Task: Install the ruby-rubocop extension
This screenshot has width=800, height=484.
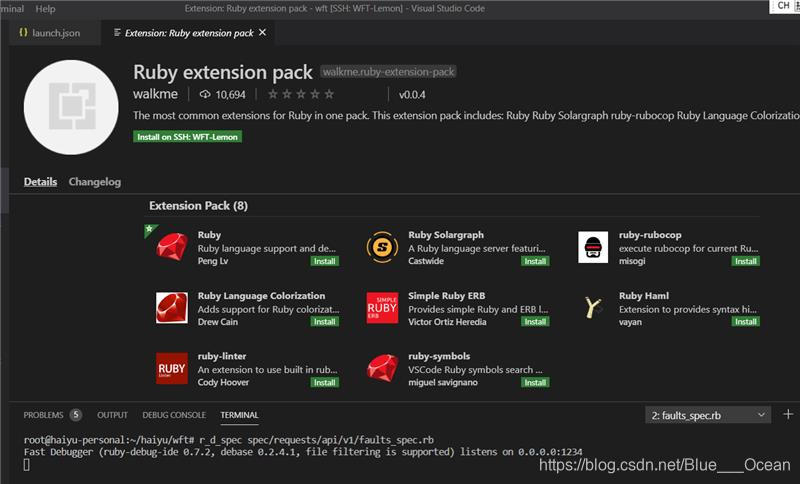Action: pyautogui.click(x=745, y=261)
